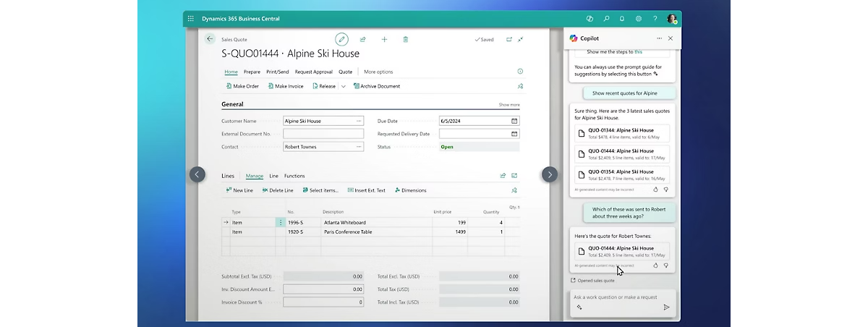Open the Quote tab
This screenshot has width=868, height=327.
tap(345, 72)
